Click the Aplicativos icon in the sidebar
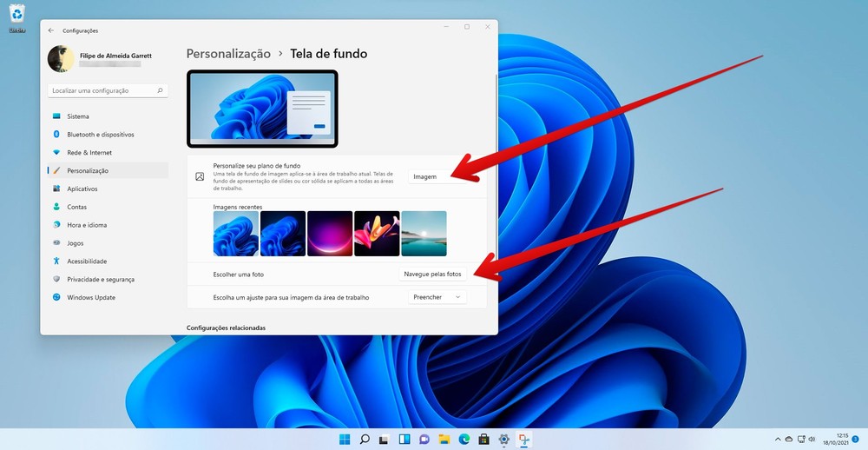Screen dimensions: 868x450 (x=56, y=189)
